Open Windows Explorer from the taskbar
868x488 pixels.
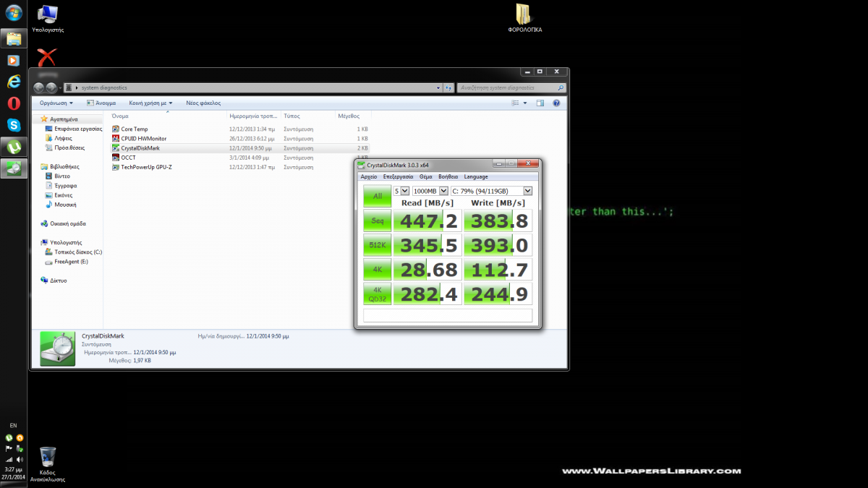13,38
